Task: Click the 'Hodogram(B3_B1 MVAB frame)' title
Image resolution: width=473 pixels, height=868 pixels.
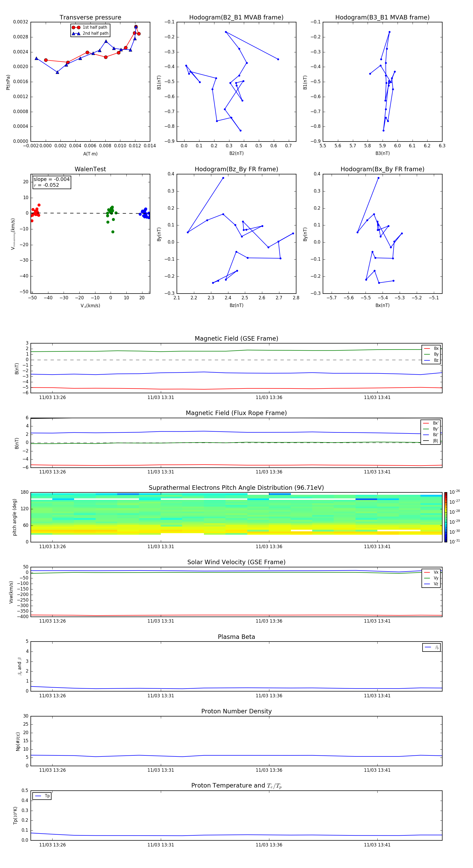Action: click(x=382, y=18)
